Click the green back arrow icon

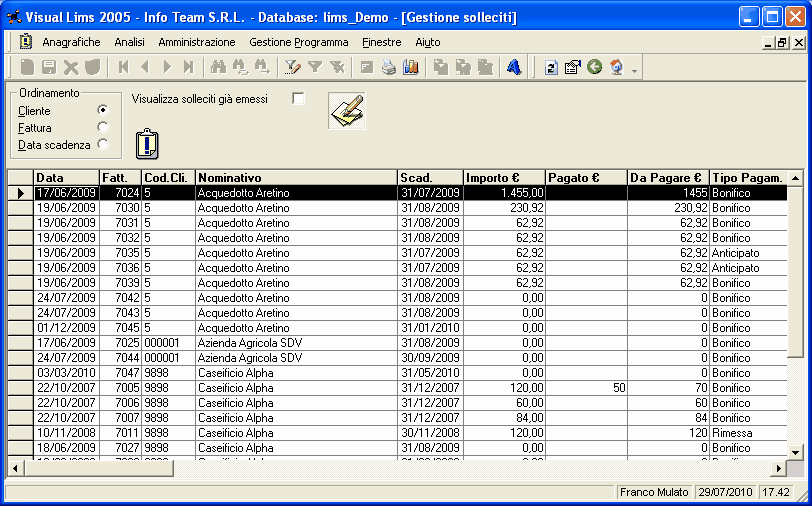(x=594, y=67)
